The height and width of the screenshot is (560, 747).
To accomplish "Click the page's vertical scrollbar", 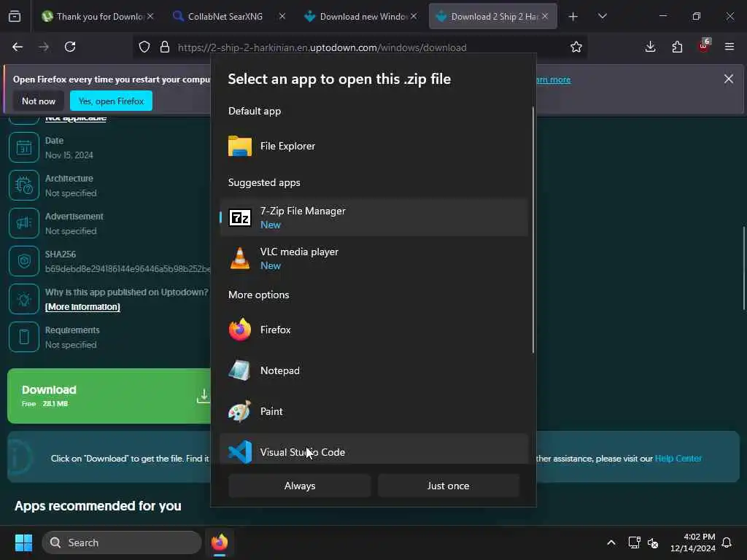I will 743,268.
